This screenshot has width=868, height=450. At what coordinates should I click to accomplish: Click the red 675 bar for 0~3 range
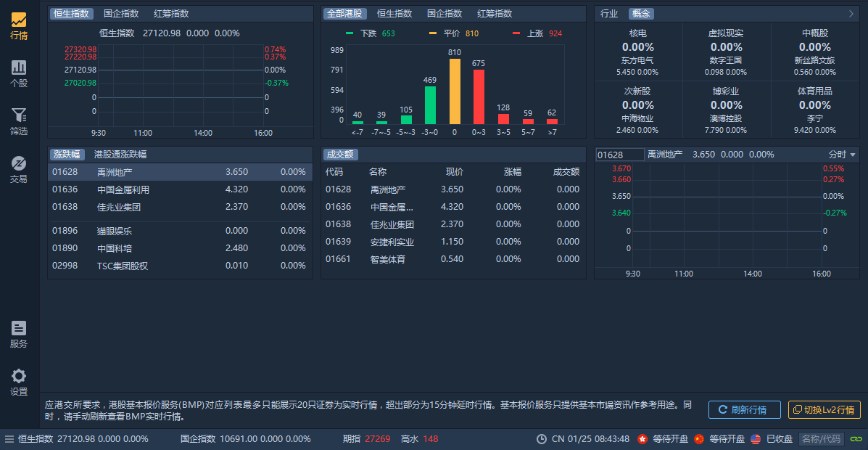point(479,97)
